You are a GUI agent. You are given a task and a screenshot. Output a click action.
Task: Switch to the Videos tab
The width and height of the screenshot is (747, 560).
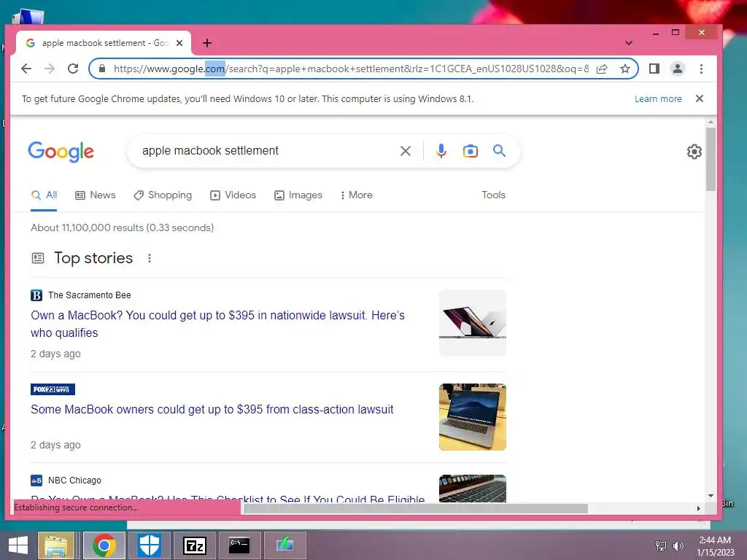click(x=233, y=195)
